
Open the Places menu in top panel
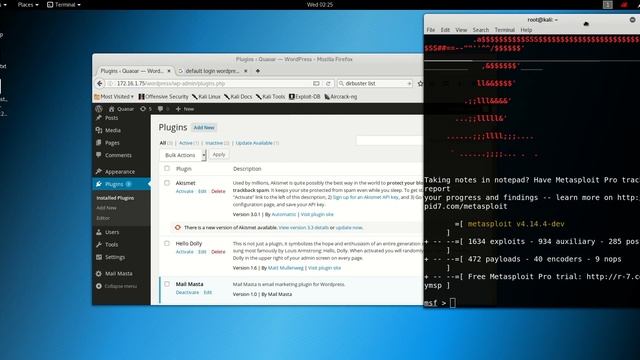point(28,4)
